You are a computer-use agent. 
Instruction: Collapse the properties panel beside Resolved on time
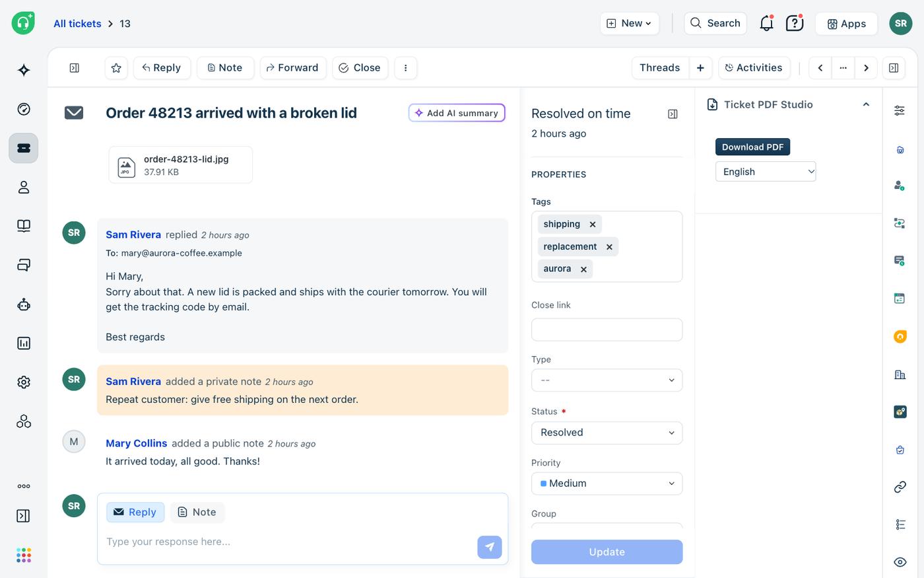click(x=673, y=114)
